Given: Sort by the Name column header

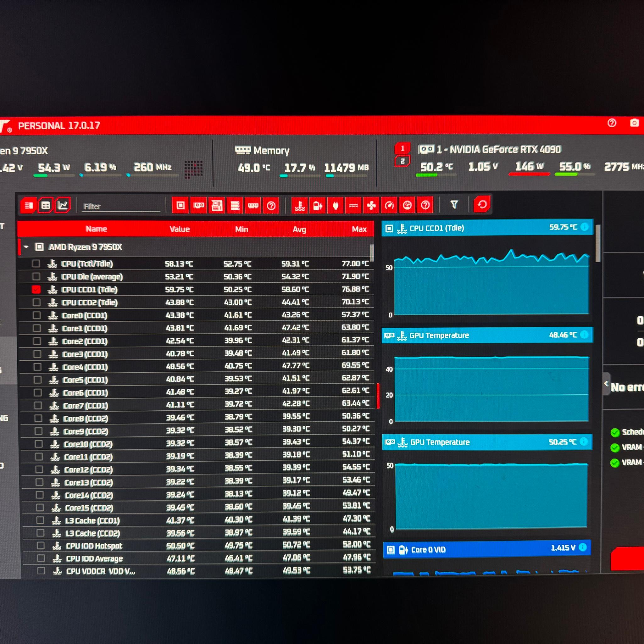Looking at the screenshot, I should tap(96, 229).
